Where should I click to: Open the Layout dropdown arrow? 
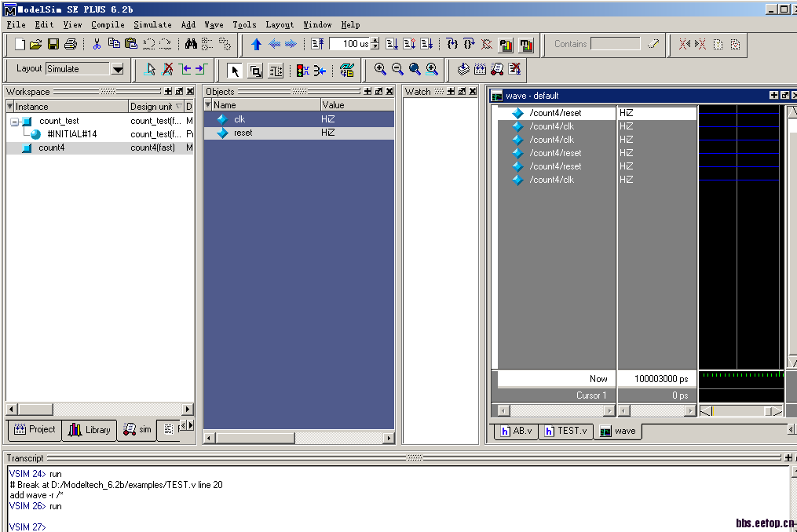pyautogui.click(x=118, y=69)
